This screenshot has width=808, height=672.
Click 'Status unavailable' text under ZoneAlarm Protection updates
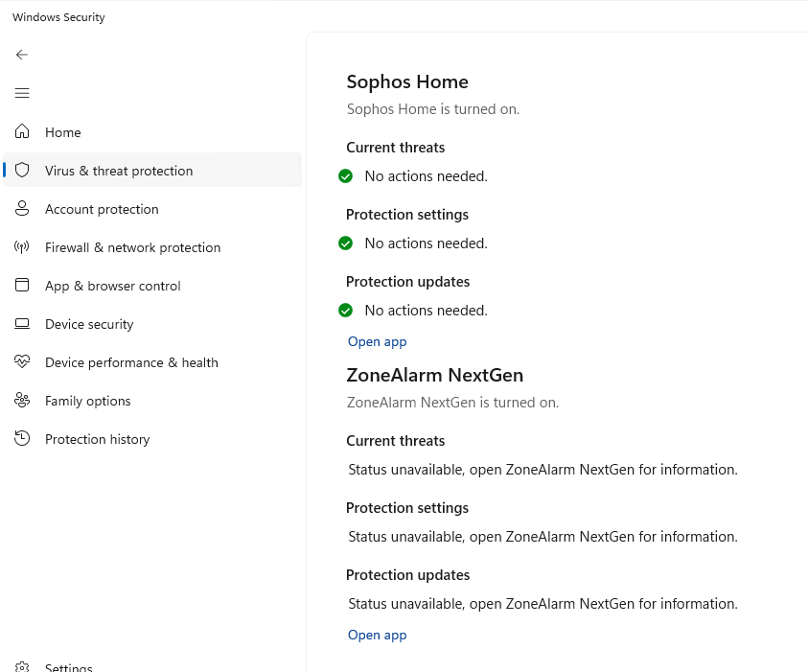[x=543, y=604]
